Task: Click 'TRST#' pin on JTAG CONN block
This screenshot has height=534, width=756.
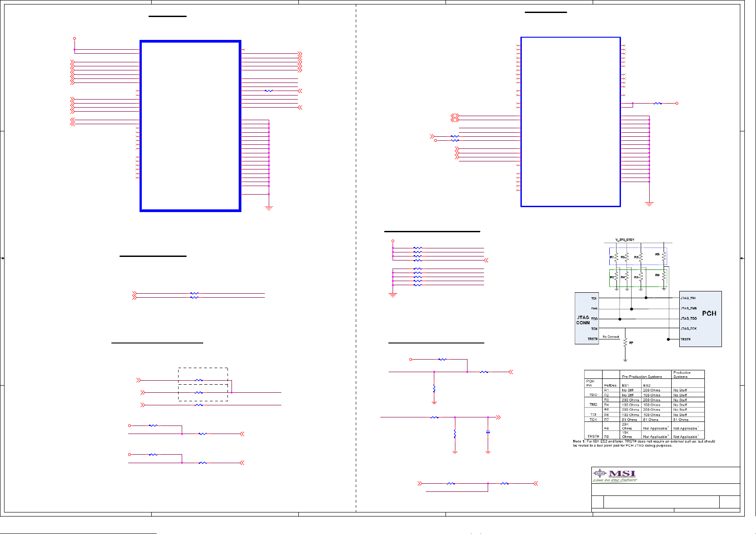Action: [593, 339]
